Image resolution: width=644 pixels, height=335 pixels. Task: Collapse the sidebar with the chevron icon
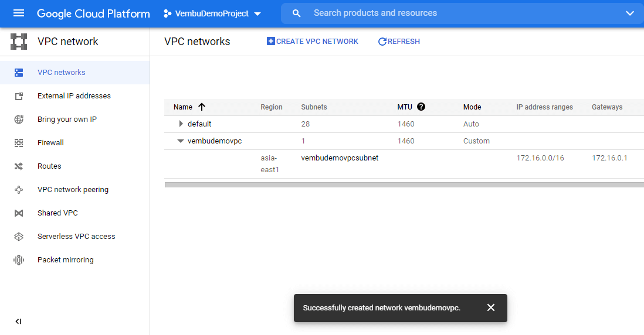click(x=19, y=322)
